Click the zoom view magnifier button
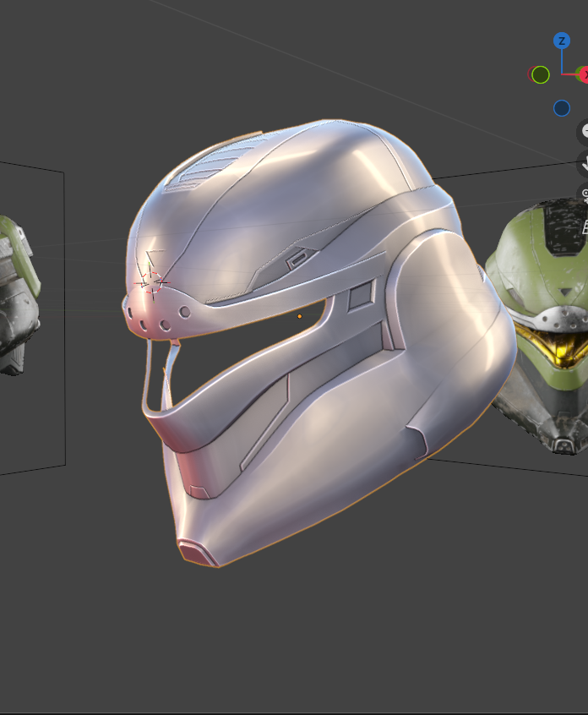 (584, 132)
